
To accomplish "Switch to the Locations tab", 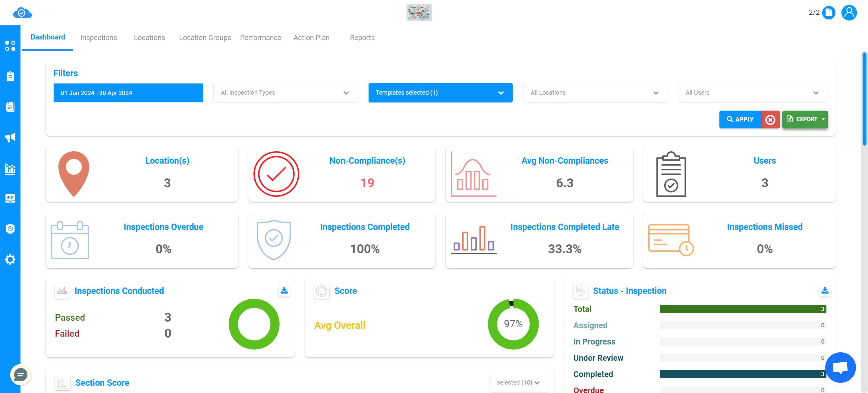I will tap(149, 38).
